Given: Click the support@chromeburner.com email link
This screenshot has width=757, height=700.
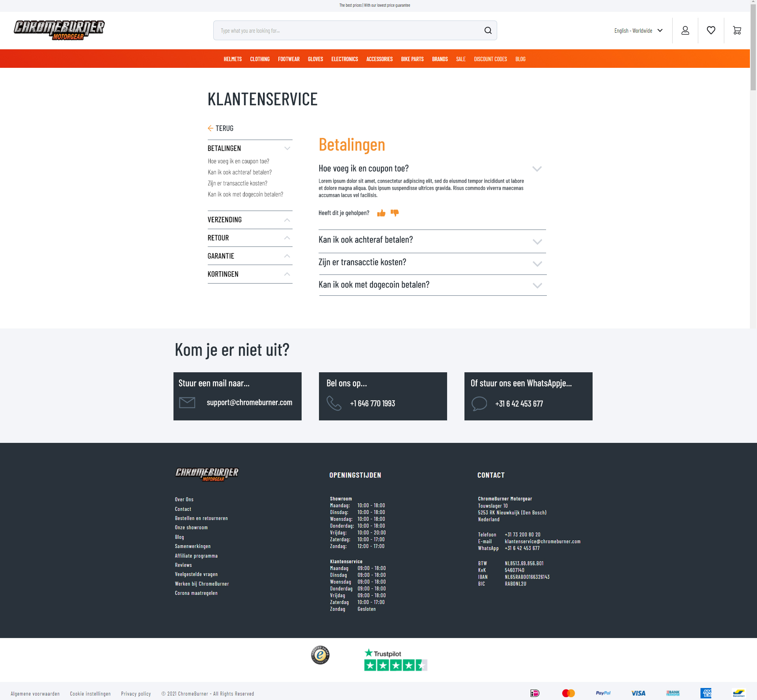Looking at the screenshot, I should (249, 403).
